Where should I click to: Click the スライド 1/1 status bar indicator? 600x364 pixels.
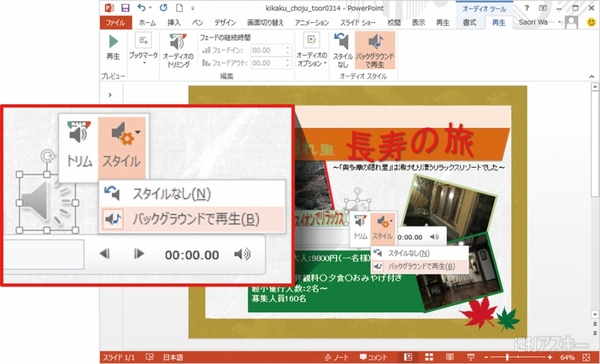click(119, 357)
